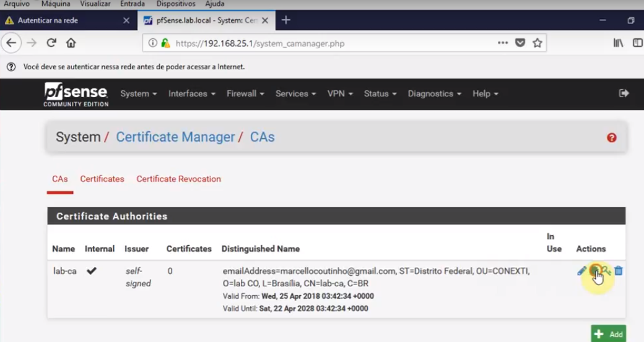
Task: Go back with the browser back arrow
Action: [x=12, y=43]
